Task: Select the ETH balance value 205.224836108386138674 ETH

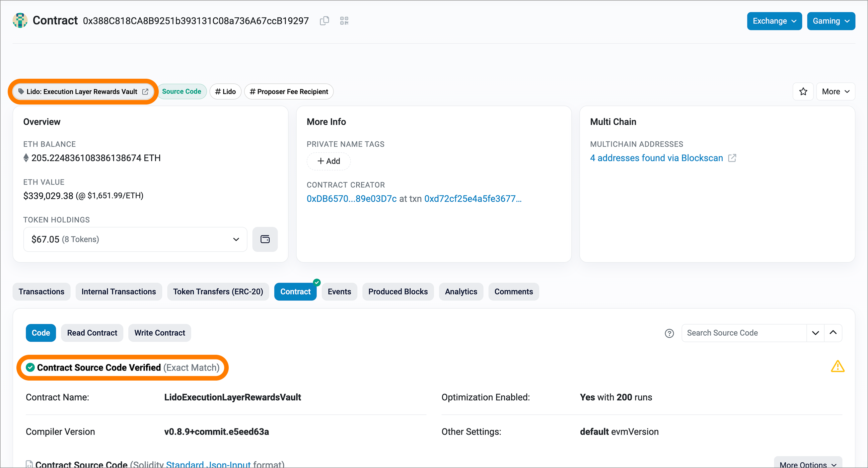Action: click(96, 158)
